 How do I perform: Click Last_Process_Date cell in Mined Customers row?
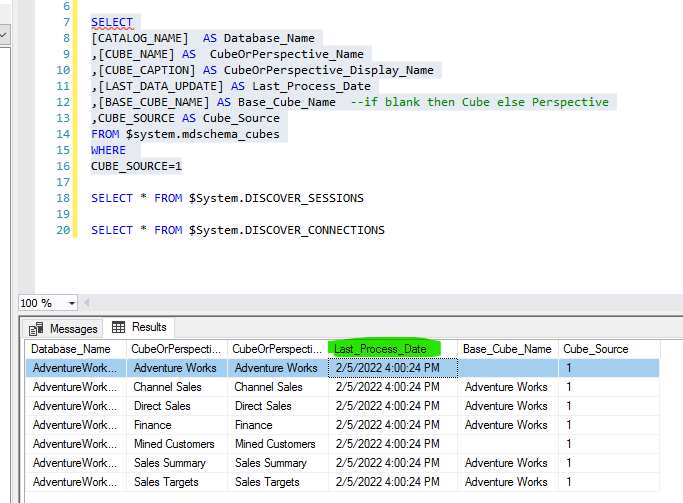click(x=392, y=444)
